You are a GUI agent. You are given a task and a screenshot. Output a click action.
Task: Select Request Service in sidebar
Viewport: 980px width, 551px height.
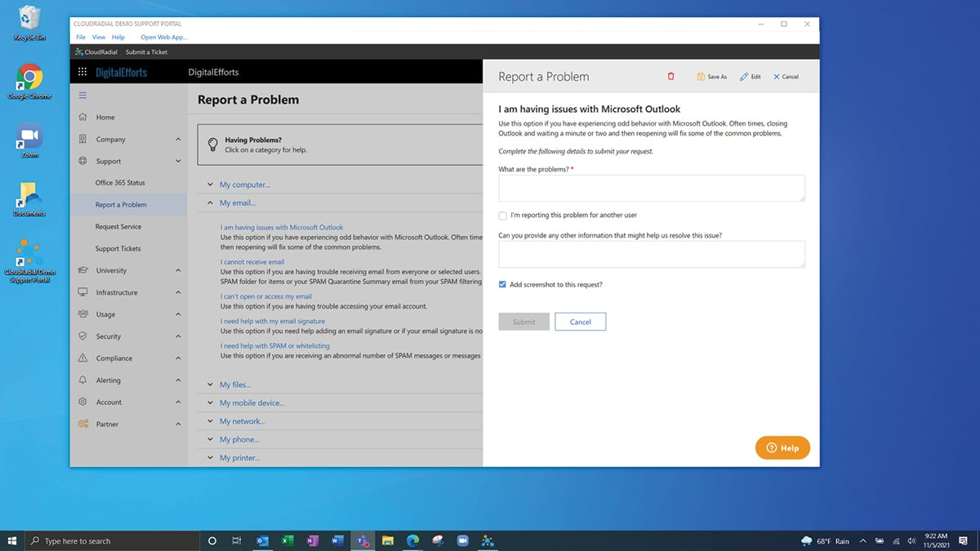tap(118, 227)
